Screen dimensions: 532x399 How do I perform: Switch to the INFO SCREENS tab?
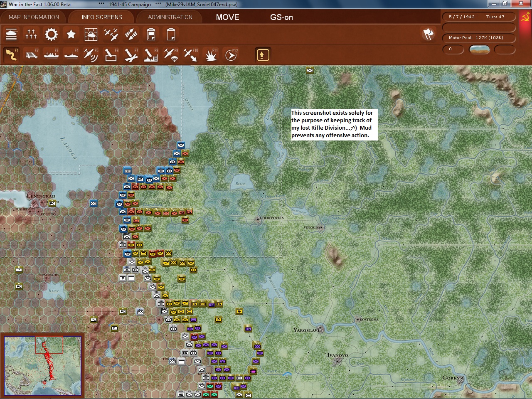102,17
